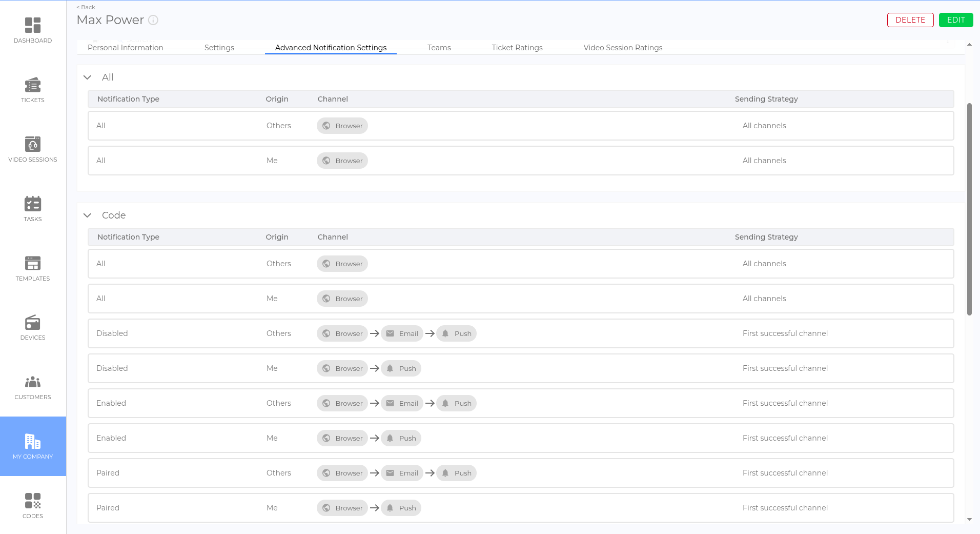Open the Teams tab
The width and height of the screenshot is (980, 534).
tap(439, 48)
